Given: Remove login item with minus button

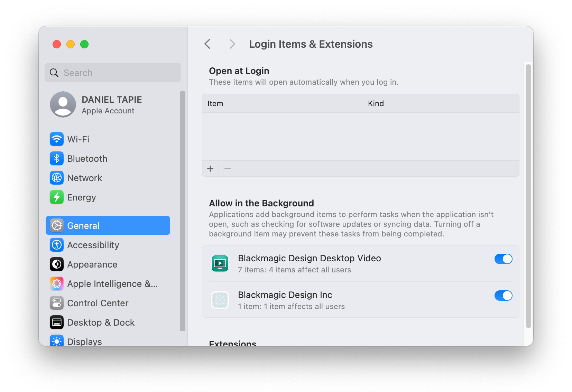Looking at the screenshot, I should (228, 169).
